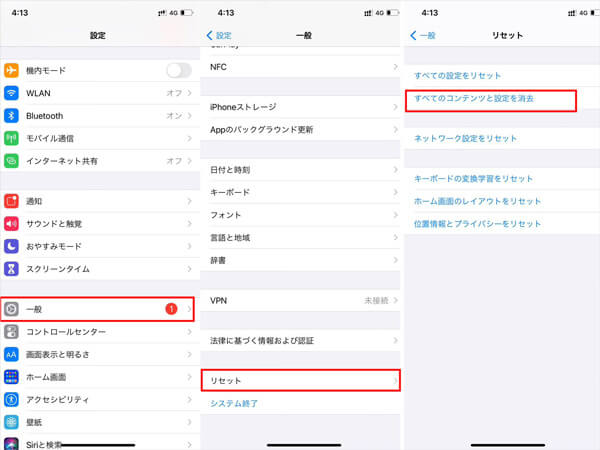Tap the サウンドと触覚 speaker icon
This screenshot has height=450, width=600.
click(x=11, y=223)
